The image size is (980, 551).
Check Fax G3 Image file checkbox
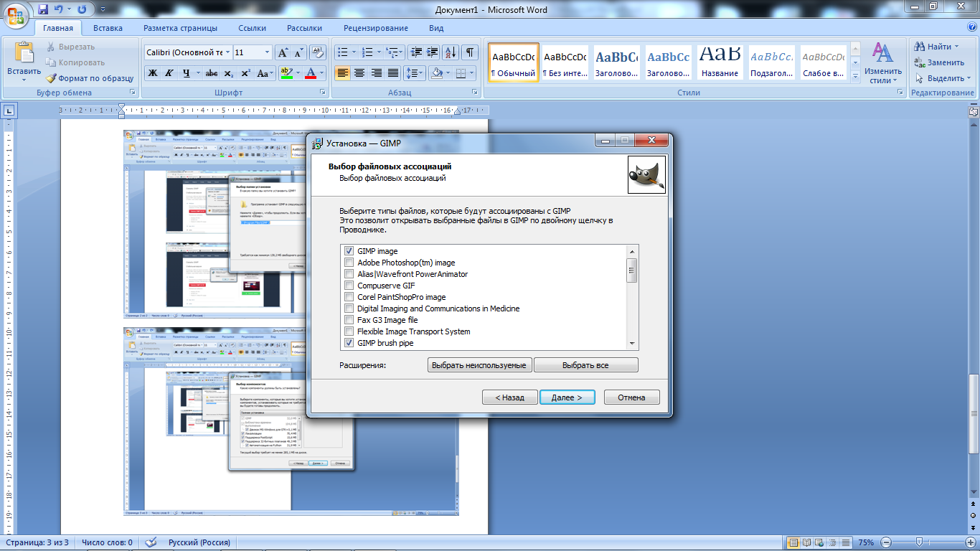pos(349,320)
